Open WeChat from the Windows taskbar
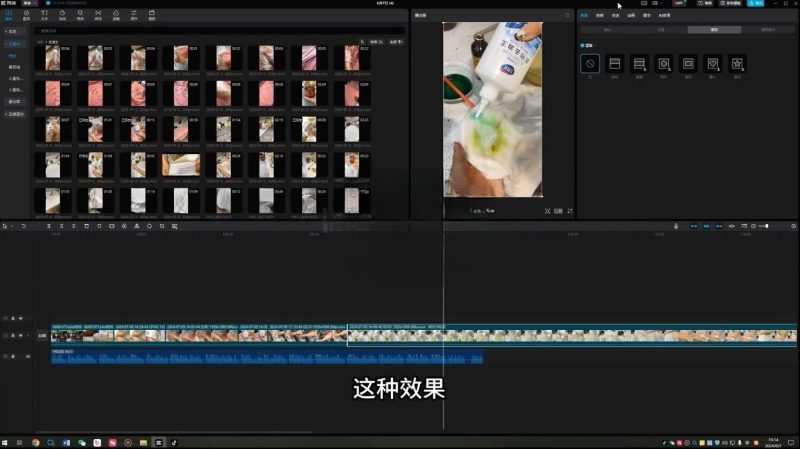 point(82,442)
